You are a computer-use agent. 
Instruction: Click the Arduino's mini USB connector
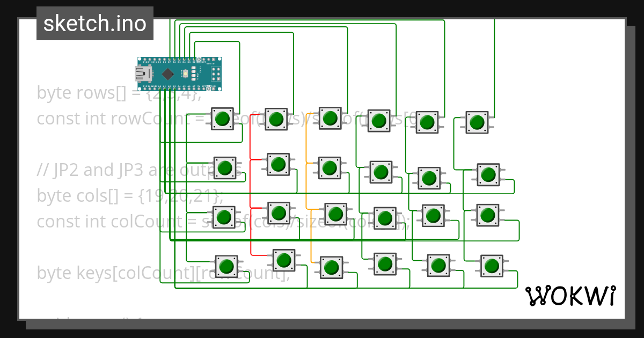click(x=143, y=74)
